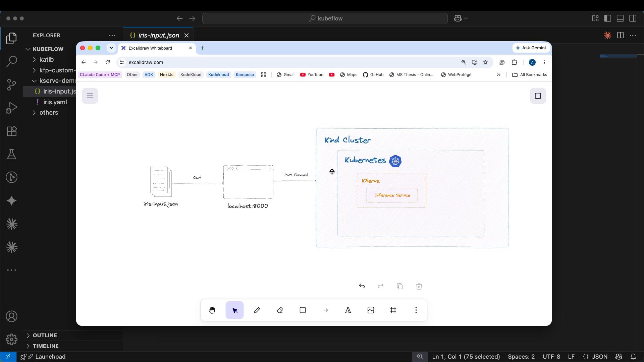Toggle VS Code primary side bar layout button

(607, 18)
